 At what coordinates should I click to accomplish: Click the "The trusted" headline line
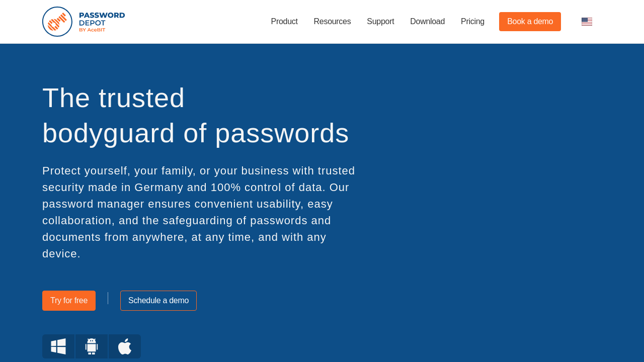pos(114,98)
